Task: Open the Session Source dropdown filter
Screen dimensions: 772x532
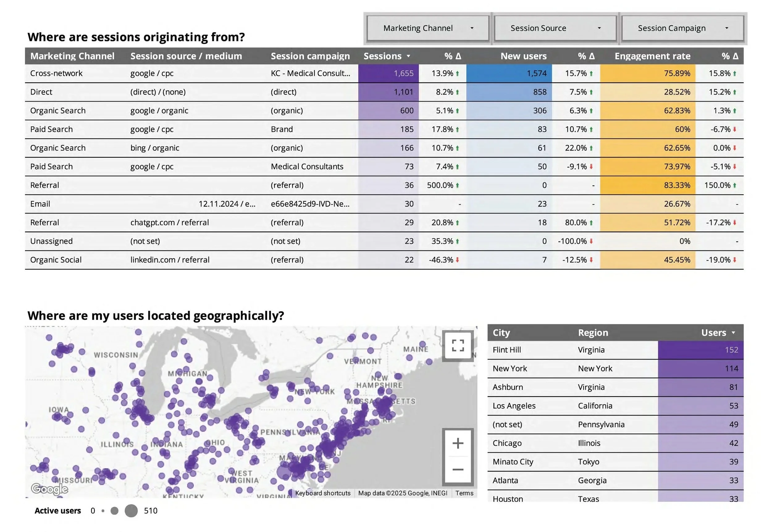Action: coord(555,28)
